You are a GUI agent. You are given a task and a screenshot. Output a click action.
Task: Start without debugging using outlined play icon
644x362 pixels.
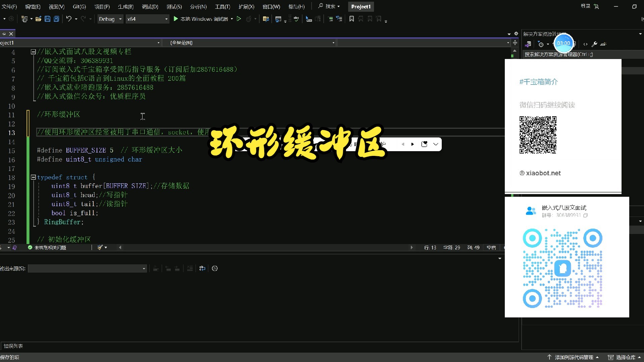239,19
